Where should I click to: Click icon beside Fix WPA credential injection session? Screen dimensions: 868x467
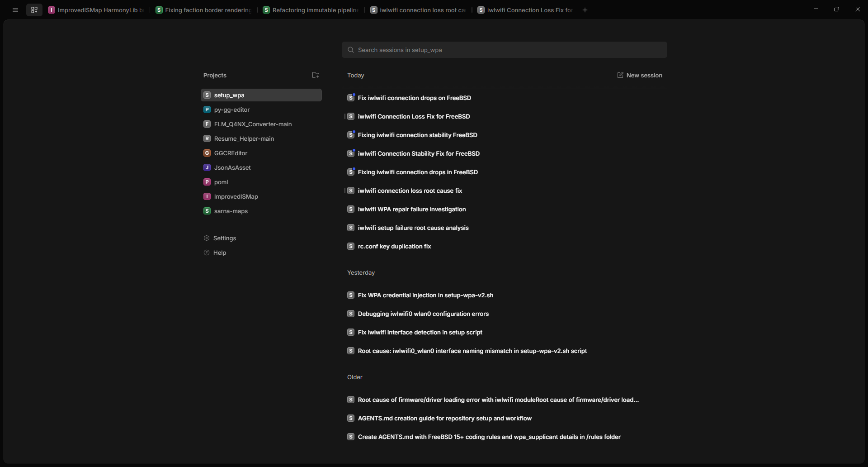point(351,295)
